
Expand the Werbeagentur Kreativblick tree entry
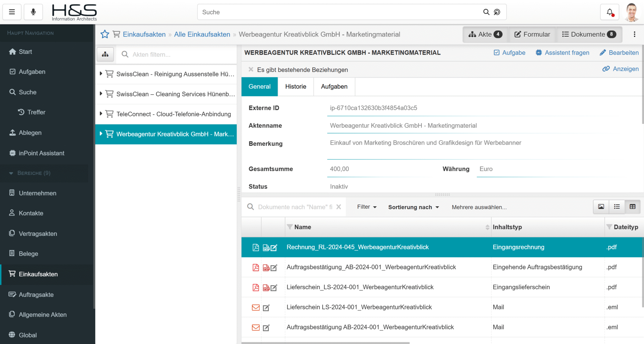tap(101, 134)
